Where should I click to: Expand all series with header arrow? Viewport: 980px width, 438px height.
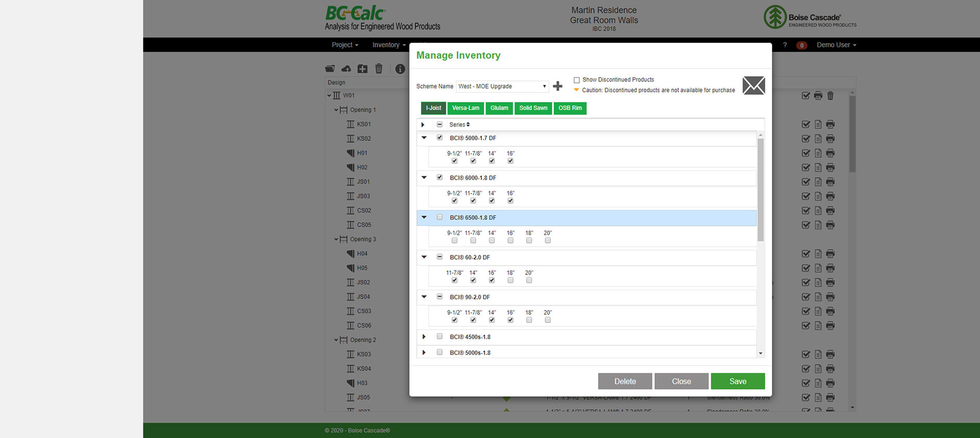click(x=423, y=125)
